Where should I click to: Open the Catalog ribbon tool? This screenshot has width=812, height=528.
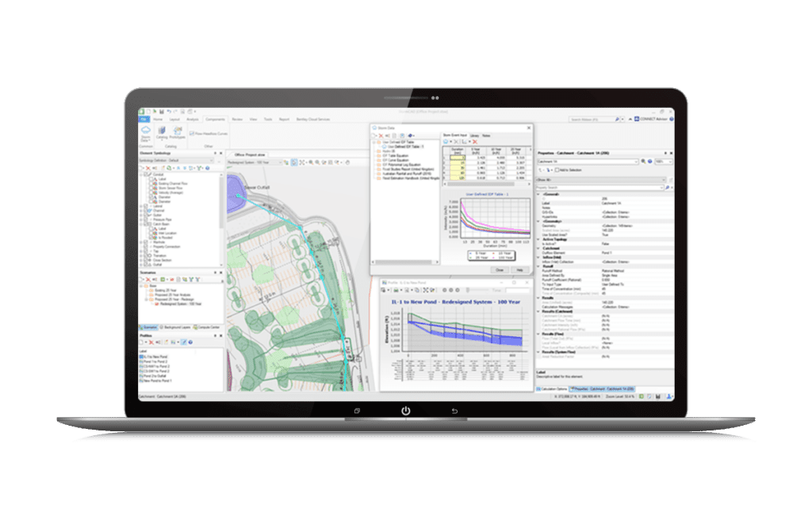pyautogui.click(x=162, y=133)
